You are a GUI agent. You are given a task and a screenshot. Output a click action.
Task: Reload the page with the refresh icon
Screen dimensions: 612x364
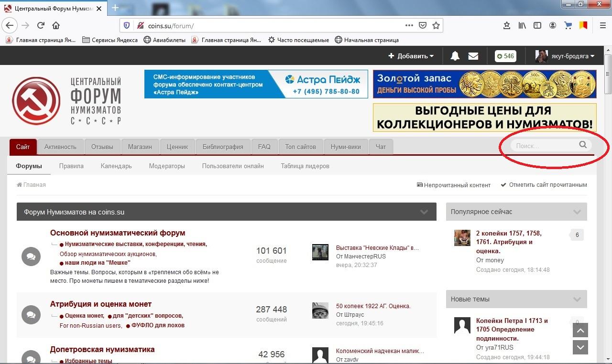[41, 25]
